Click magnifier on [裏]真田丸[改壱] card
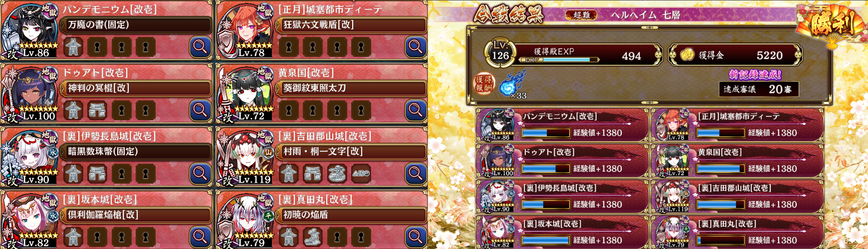This screenshot has width=868, height=249. (416, 237)
